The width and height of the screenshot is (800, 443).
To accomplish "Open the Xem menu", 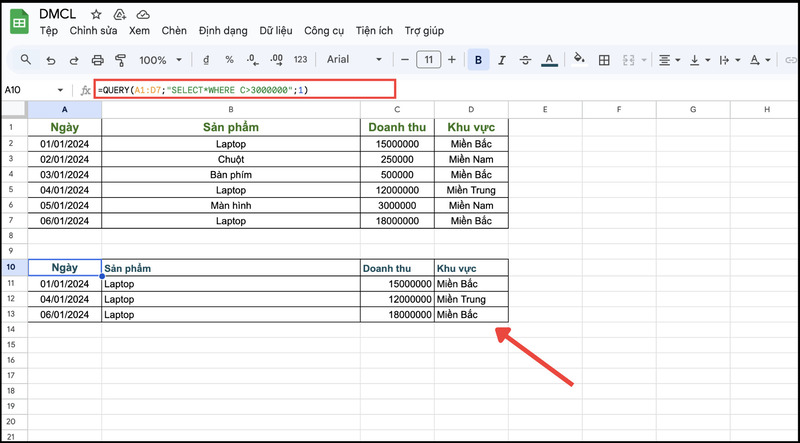I will pos(139,31).
